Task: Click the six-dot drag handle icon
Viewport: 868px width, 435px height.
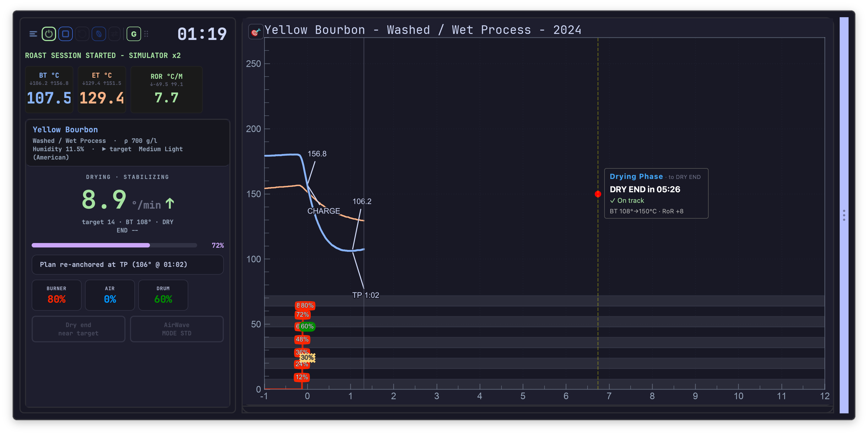Action: 146,34
